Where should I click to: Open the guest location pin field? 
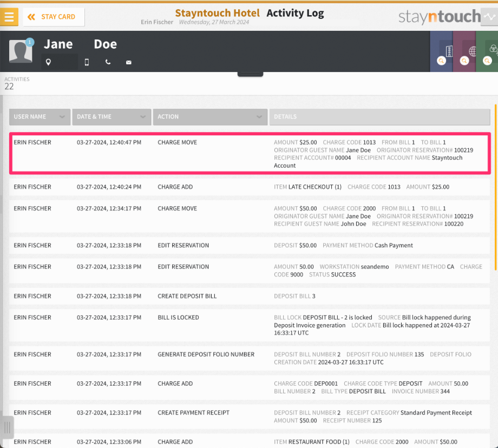[x=60, y=62]
